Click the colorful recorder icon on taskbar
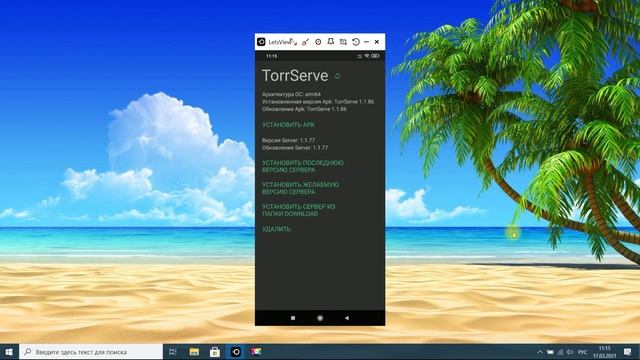This screenshot has height=360, width=640. point(256,352)
